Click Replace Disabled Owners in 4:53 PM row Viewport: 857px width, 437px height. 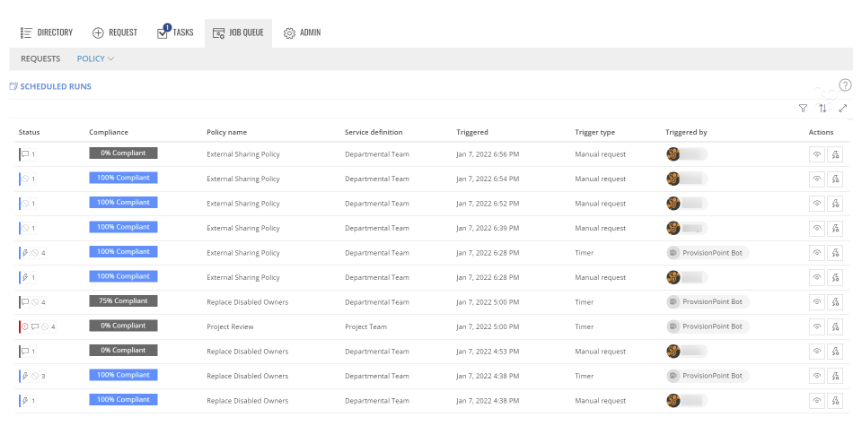(x=247, y=351)
